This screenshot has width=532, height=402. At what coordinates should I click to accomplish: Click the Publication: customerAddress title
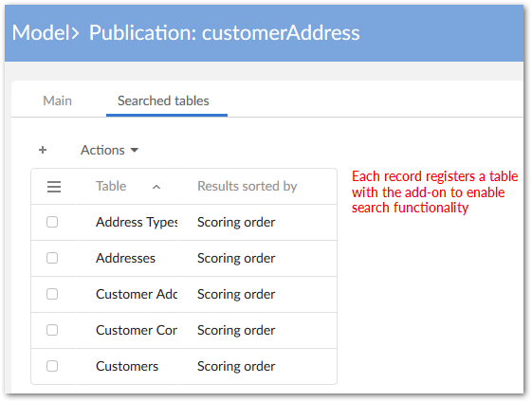tap(224, 33)
